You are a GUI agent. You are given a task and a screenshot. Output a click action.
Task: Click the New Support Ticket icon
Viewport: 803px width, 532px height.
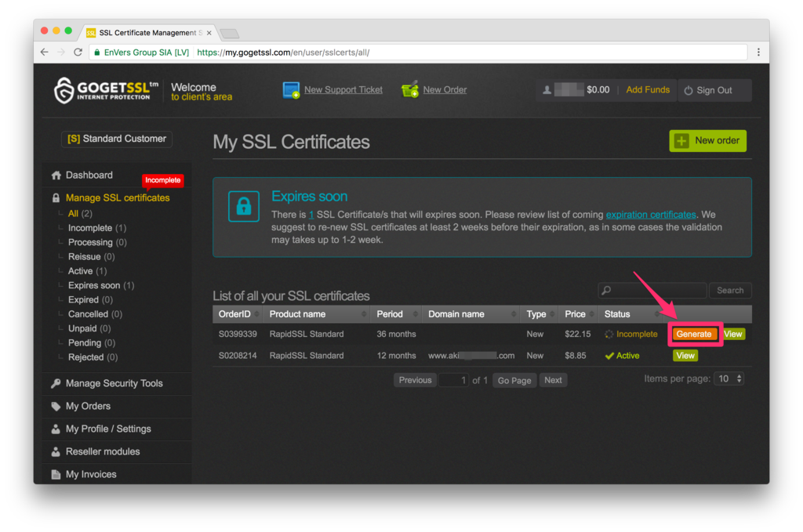point(291,90)
